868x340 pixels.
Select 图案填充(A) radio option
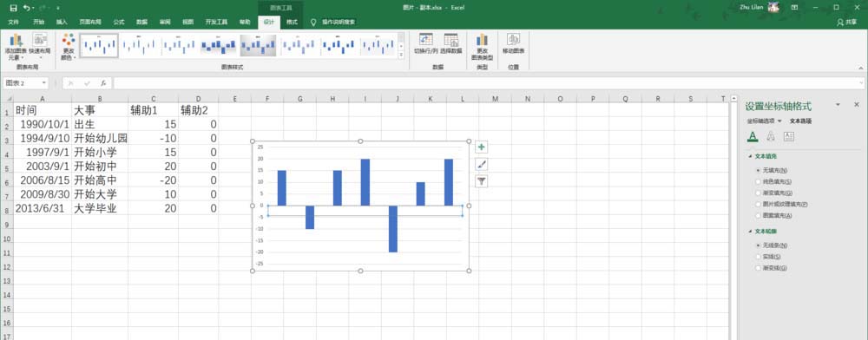758,216
